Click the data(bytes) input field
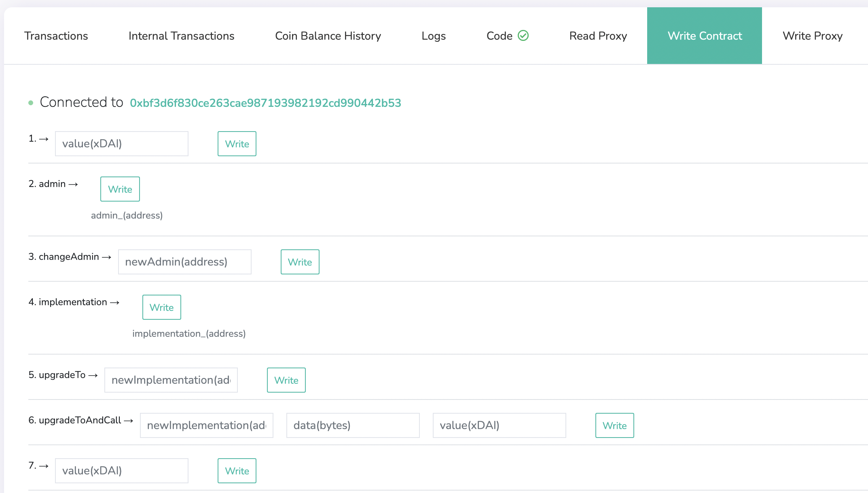The width and height of the screenshot is (868, 493). [352, 425]
